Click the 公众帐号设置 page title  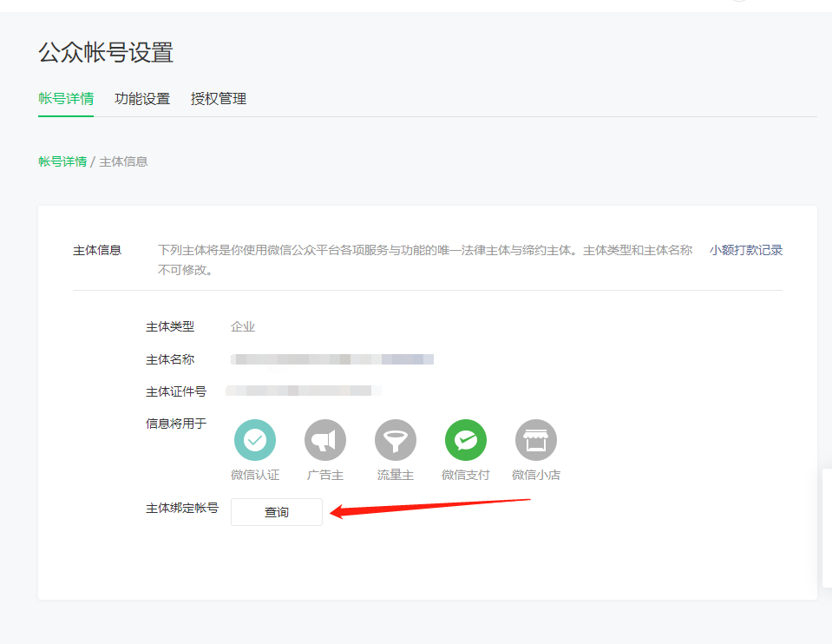click(106, 53)
